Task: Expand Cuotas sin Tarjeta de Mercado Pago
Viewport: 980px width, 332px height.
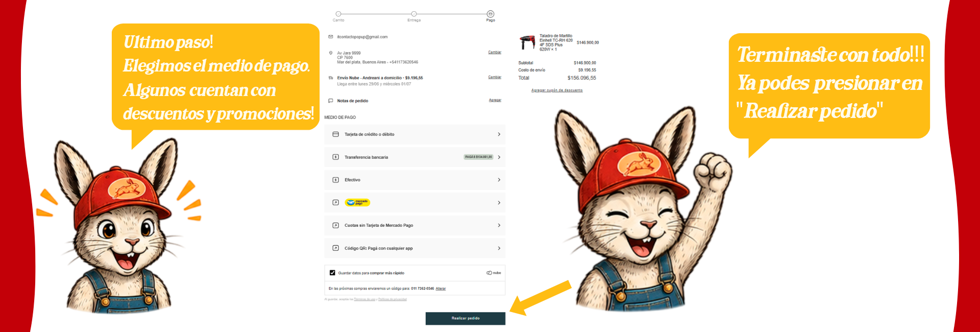Action: pyautogui.click(x=414, y=225)
